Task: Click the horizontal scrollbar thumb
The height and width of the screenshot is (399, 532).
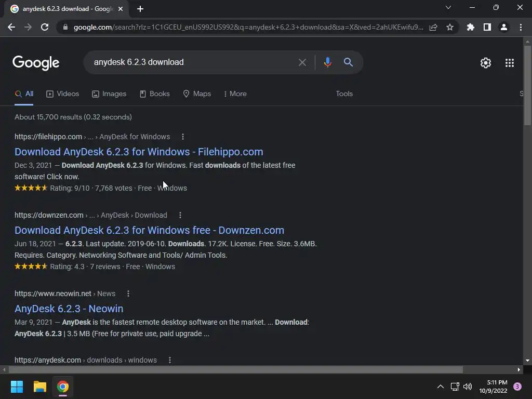Action: pos(235,369)
